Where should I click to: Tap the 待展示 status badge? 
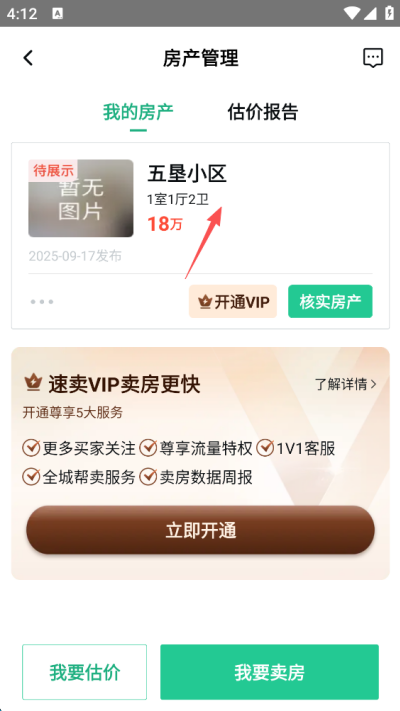pyautogui.click(x=53, y=170)
